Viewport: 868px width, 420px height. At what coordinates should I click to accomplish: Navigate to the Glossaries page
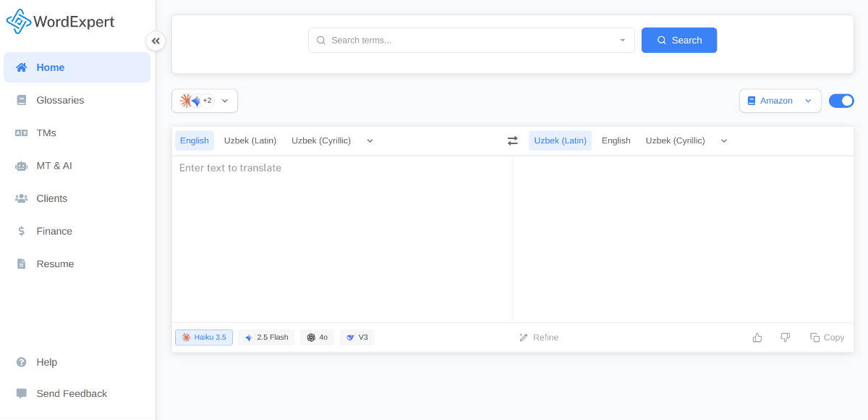coord(59,100)
